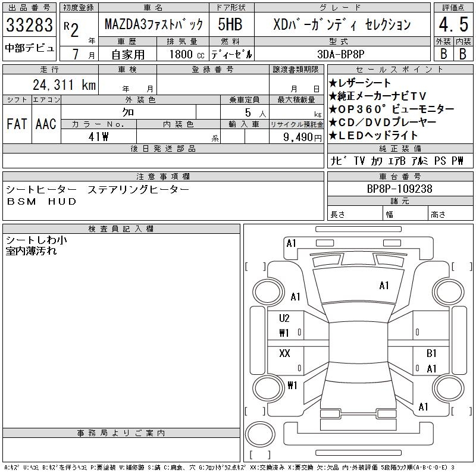
Task: Click the U2 dent mark on diagram
Action: [284, 318]
